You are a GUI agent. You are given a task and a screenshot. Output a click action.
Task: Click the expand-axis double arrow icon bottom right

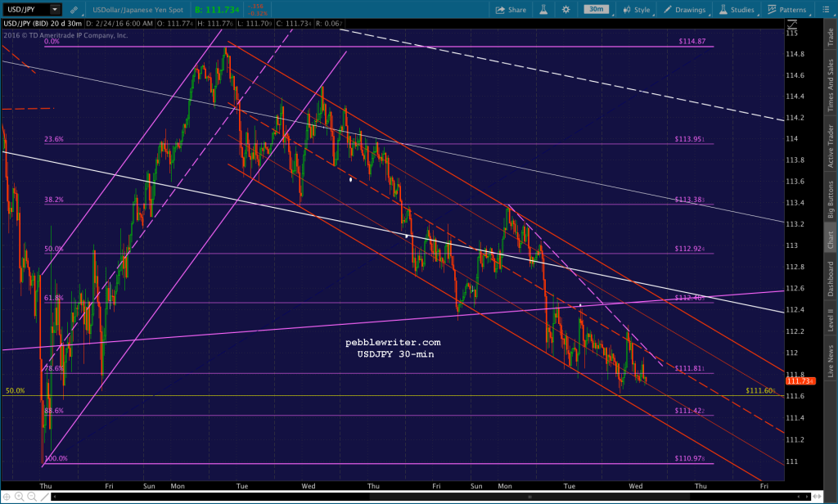click(816, 497)
